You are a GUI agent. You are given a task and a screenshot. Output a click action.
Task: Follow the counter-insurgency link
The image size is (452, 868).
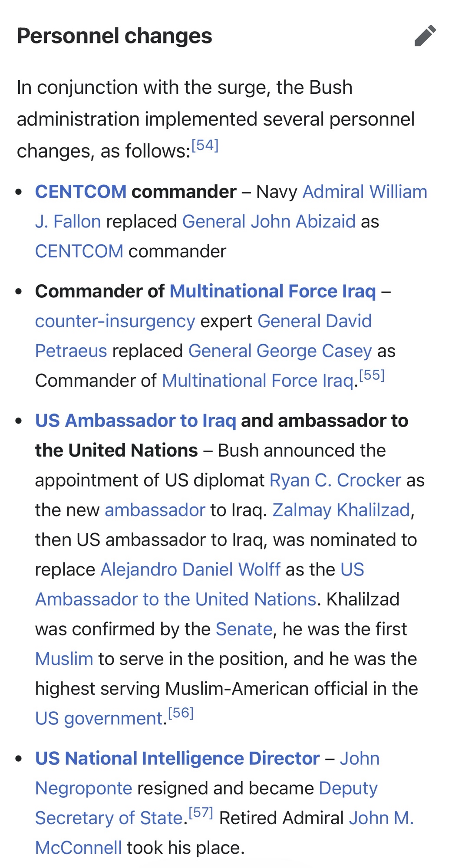pyautogui.click(x=115, y=321)
